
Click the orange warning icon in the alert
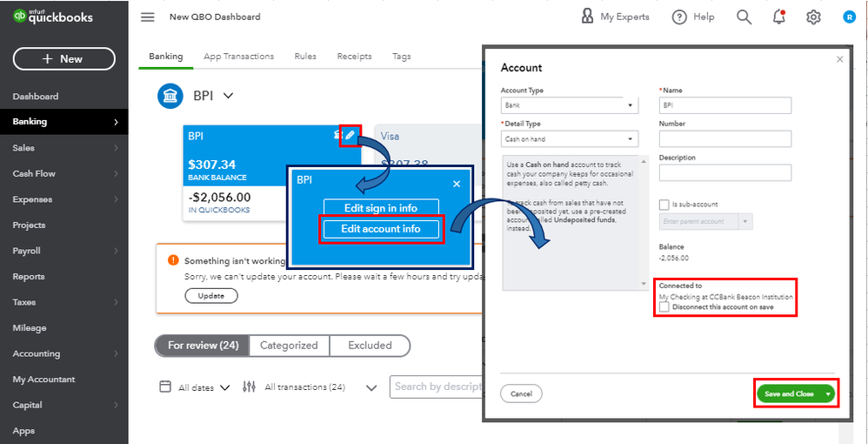pos(173,260)
